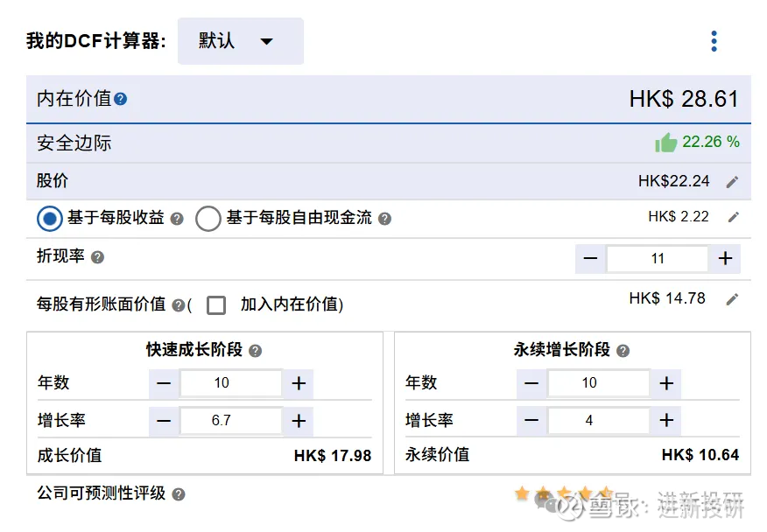The width and height of the screenshot is (767, 532).
Task: Decrease 永续增长阶段 增长率 value
Action: tap(531, 421)
